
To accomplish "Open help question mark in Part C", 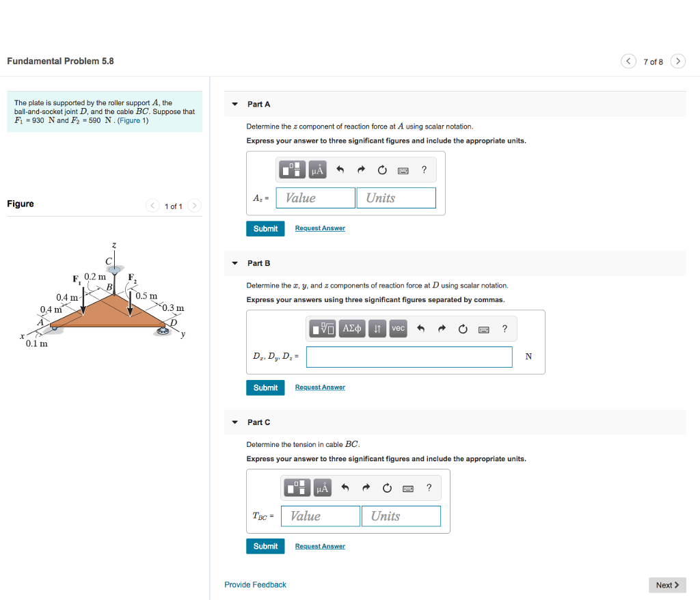I will click(x=429, y=487).
